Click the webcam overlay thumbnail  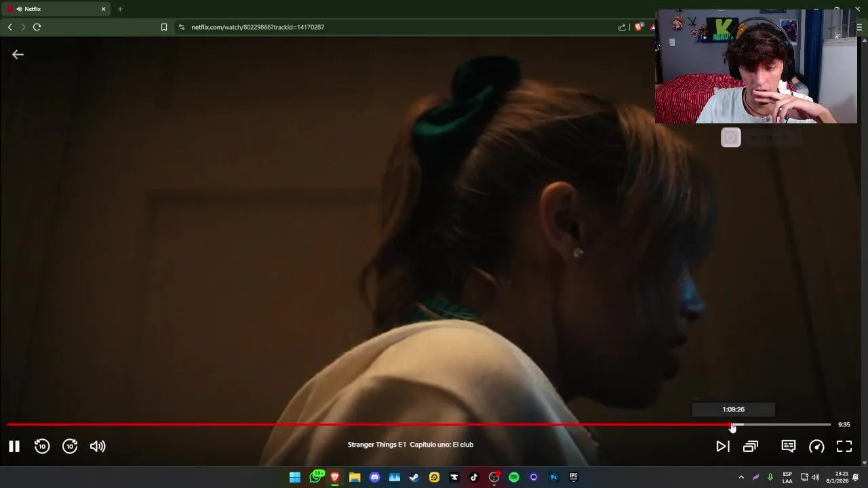[x=756, y=66]
